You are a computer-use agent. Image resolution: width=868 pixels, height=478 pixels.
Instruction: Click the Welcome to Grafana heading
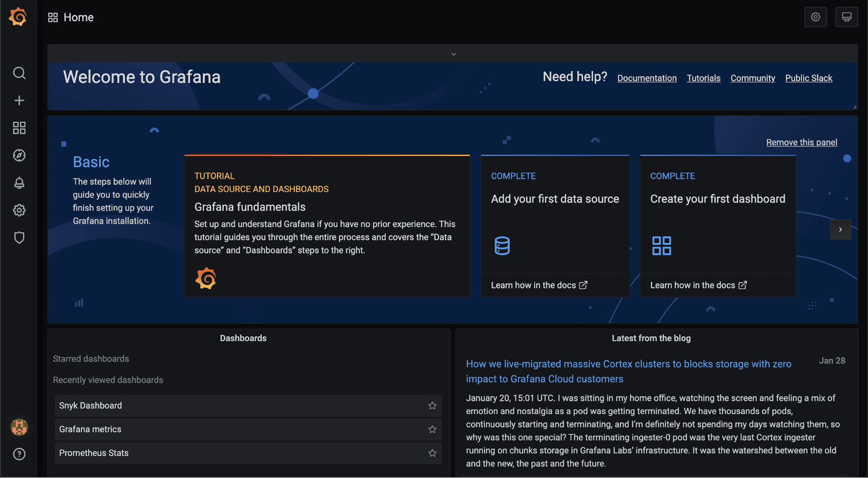point(142,77)
